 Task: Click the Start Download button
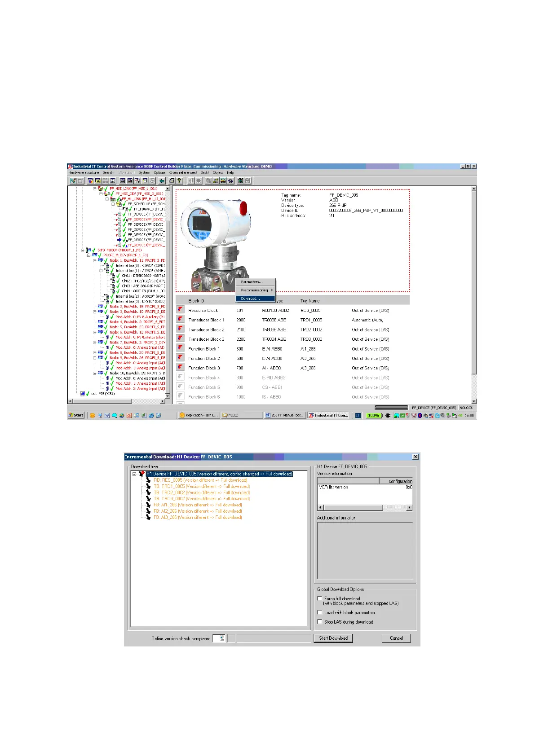333,638
